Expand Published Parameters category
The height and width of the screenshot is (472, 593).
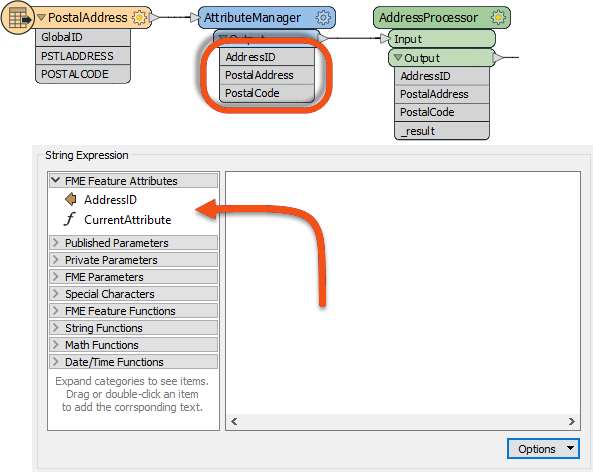(x=56, y=242)
